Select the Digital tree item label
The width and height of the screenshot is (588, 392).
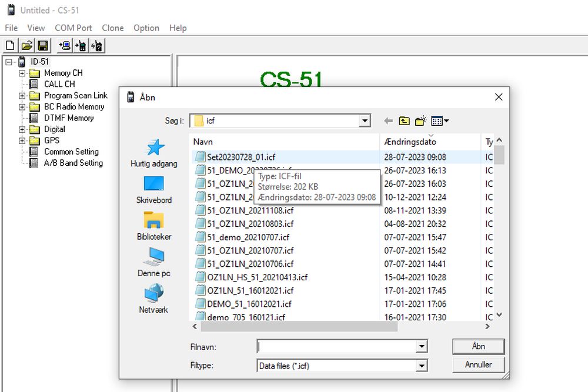(55, 129)
